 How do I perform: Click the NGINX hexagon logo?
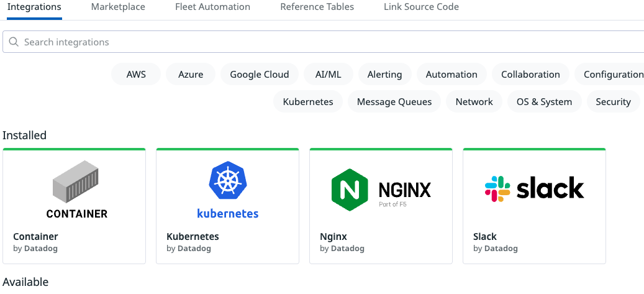click(350, 190)
